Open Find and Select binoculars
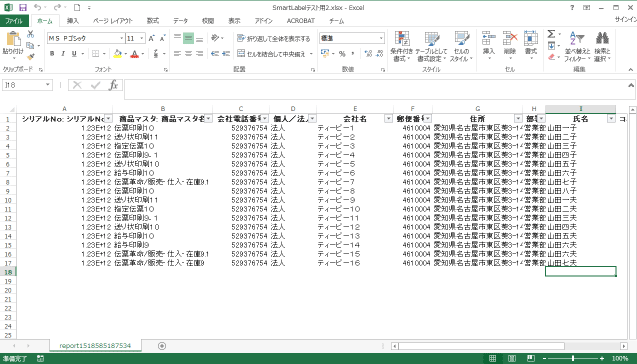 (602, 46)
